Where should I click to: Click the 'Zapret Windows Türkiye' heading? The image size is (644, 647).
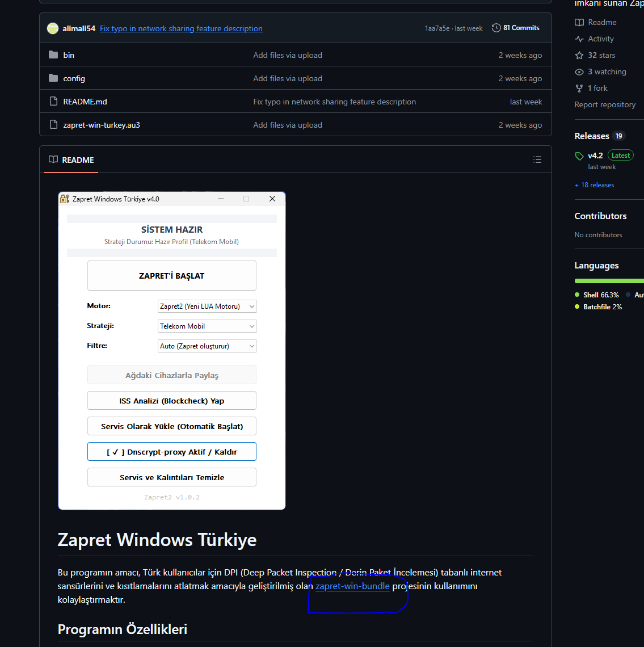(157, 540)
